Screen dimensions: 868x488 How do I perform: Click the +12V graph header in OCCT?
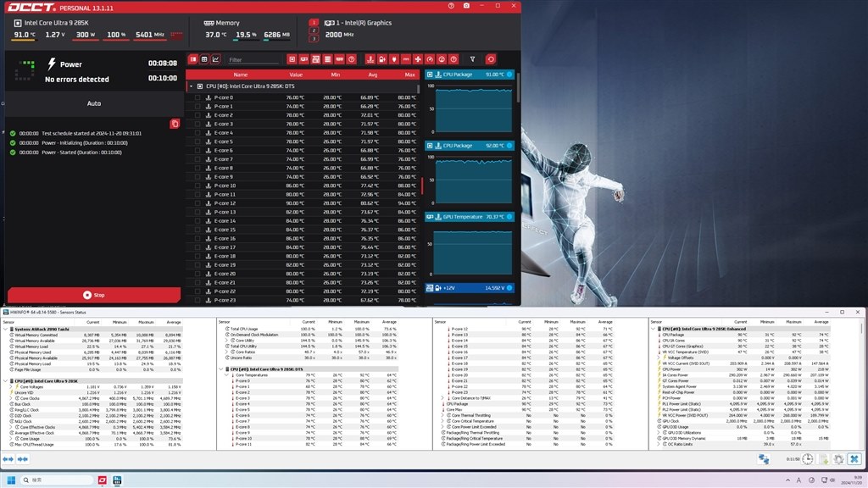(x=470, y=288)
